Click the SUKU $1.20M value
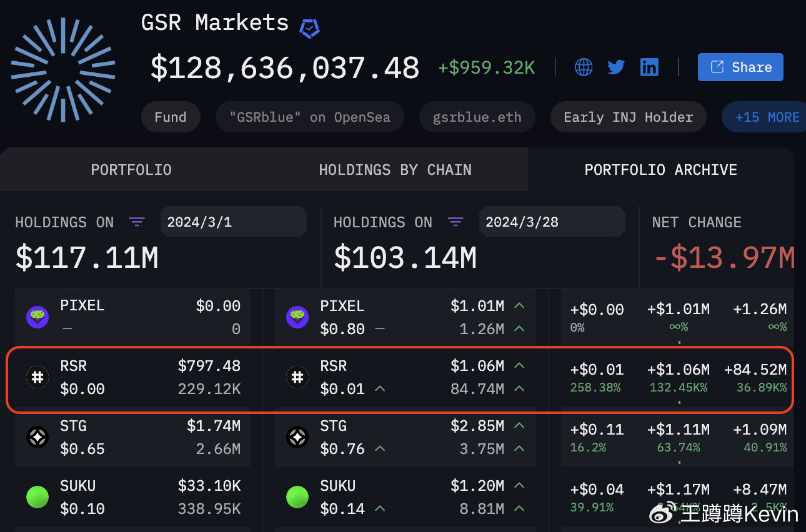This screenshot has height=532, width=806. pos(477,486)
